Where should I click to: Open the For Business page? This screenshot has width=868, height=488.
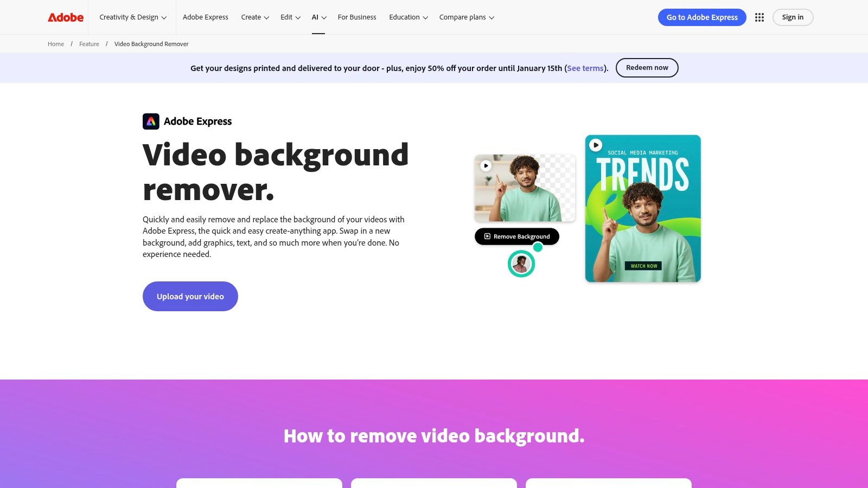click(357, 17)
